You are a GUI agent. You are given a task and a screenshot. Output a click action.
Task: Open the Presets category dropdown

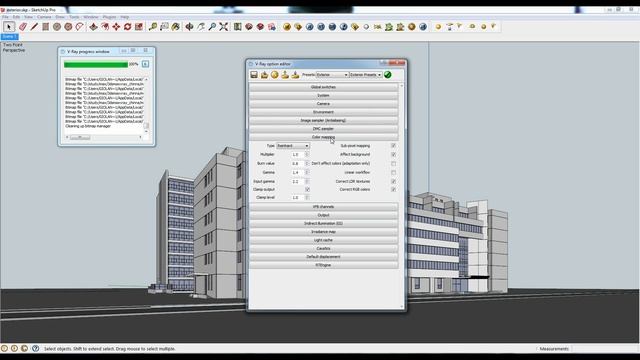pos(332,75)
